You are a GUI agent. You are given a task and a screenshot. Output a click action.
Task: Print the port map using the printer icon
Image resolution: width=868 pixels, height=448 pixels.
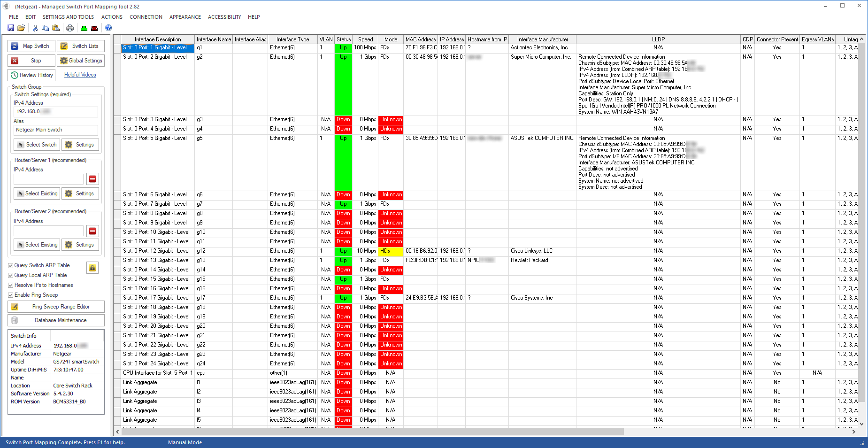pyautogui.click(x=69, y=28)
